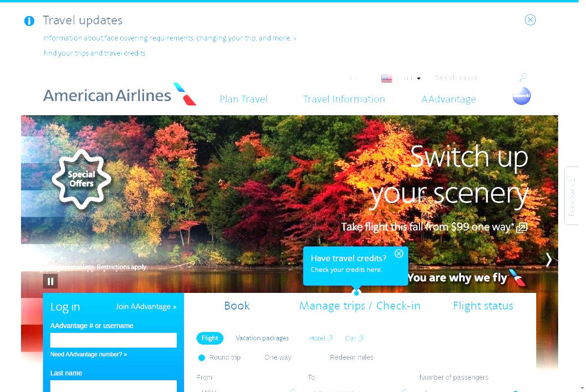
Task: Select the Round trip option
Action: [x=219, y=357]
